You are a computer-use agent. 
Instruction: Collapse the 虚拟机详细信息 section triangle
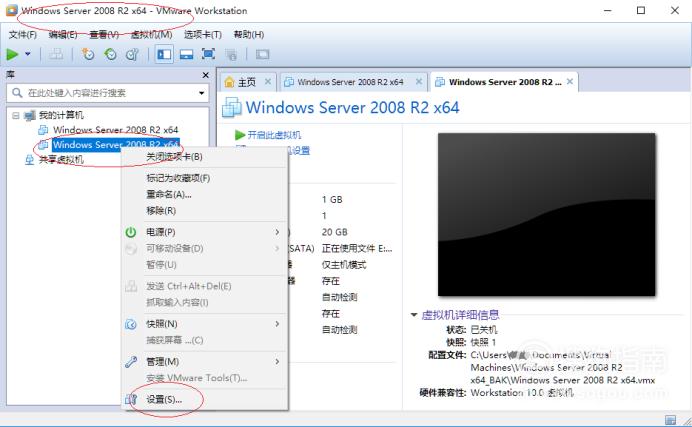(414, 315)
